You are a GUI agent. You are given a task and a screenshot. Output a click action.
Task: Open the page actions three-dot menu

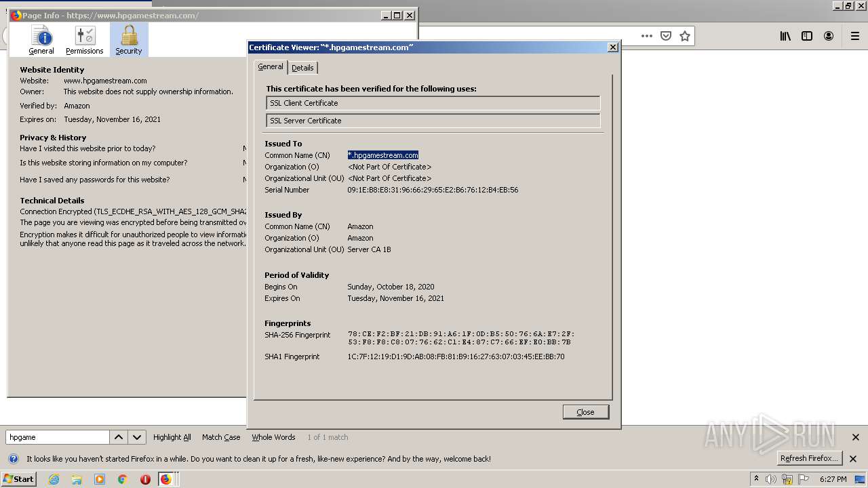tap(647, 36)
